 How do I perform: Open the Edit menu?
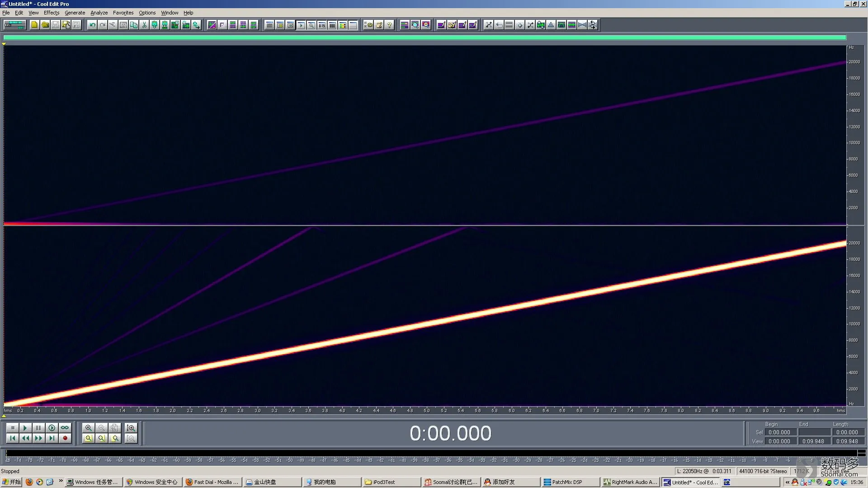click(19, 13)
